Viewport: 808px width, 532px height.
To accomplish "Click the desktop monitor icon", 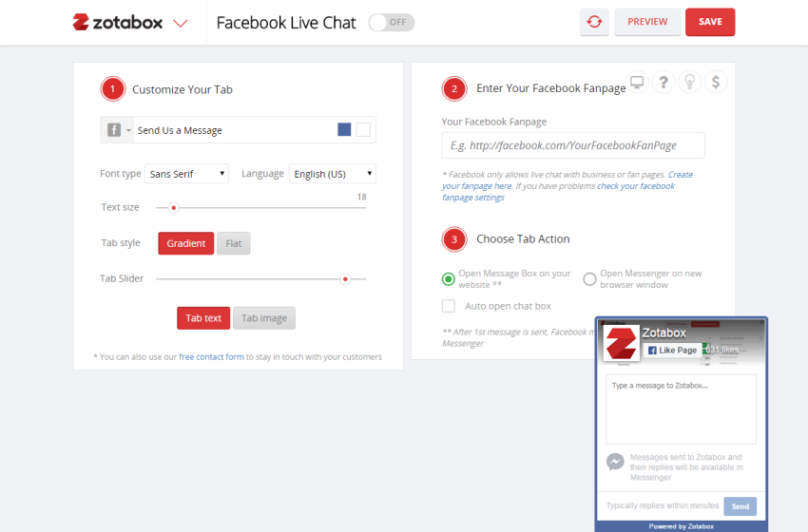I will coord(637,82).
